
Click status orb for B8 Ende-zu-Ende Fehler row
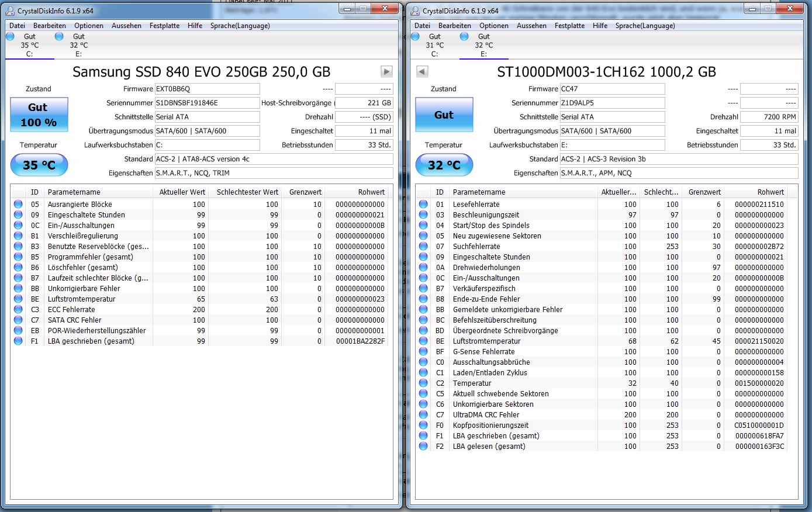pos(423,299)
